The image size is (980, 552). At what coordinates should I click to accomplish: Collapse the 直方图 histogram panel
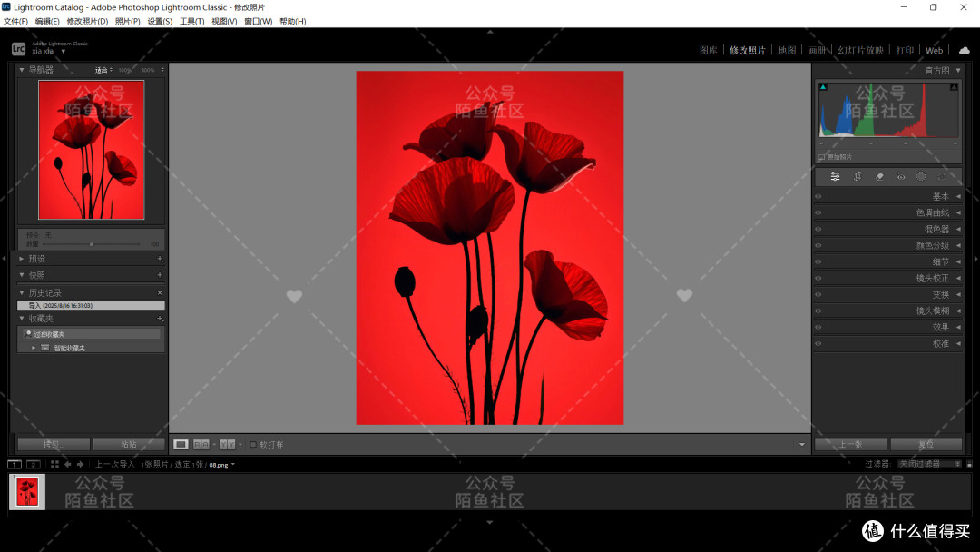[959, 71]
